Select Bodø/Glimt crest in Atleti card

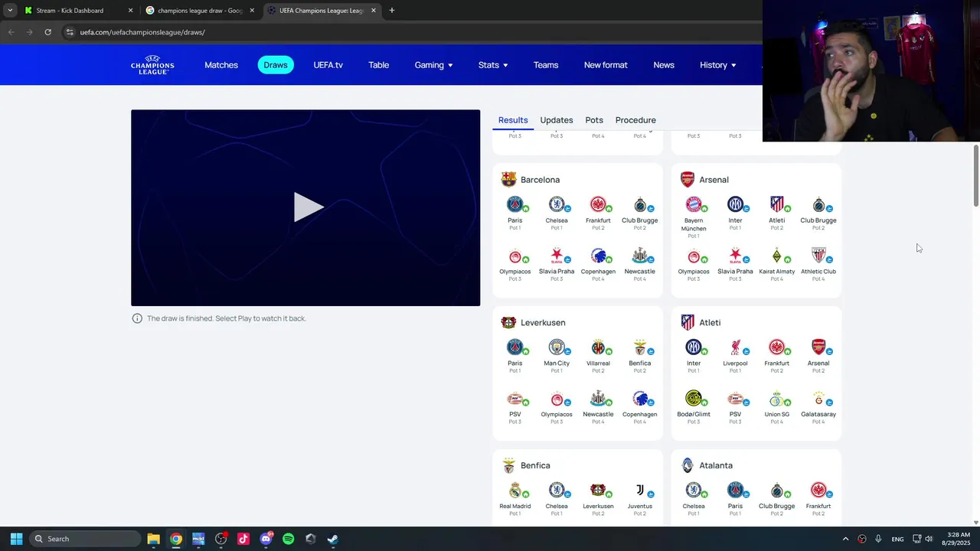[693, 399]
